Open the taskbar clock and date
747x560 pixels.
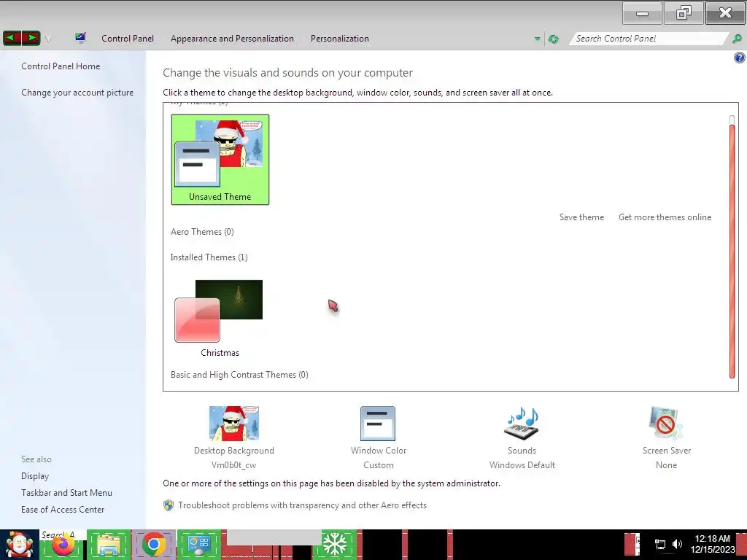(712, 544)
